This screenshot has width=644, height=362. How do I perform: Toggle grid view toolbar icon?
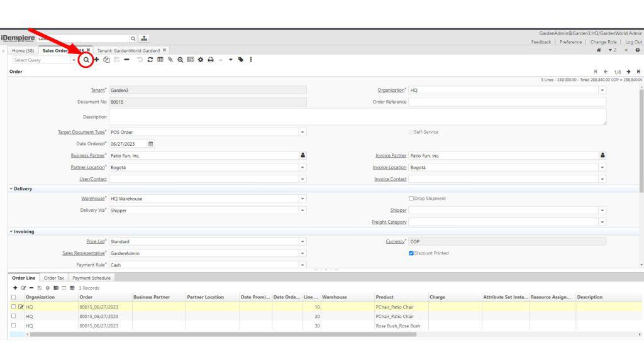160,60
